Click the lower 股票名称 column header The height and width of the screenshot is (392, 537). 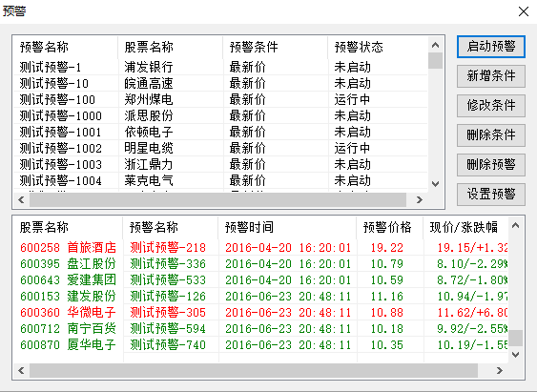tap(68, 227)
